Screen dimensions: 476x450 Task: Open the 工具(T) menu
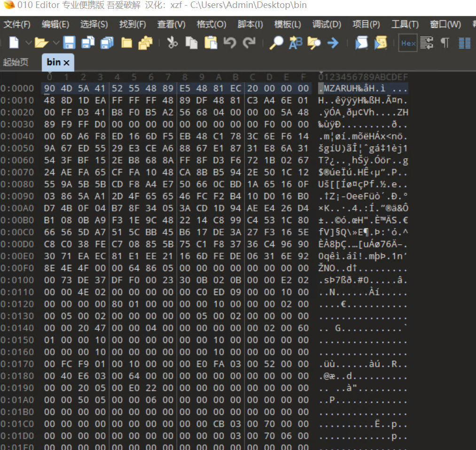click(405, 24)
